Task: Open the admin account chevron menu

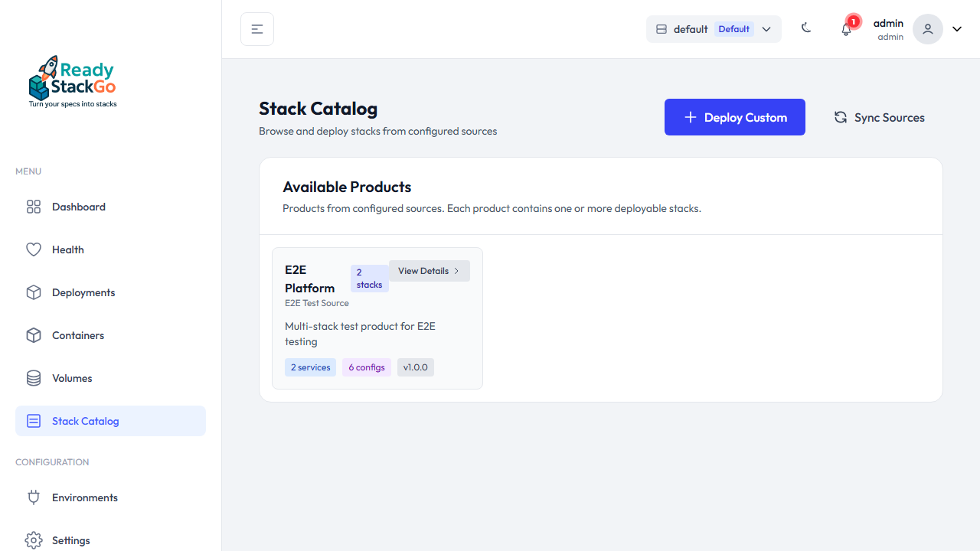Action: [956, 28]
